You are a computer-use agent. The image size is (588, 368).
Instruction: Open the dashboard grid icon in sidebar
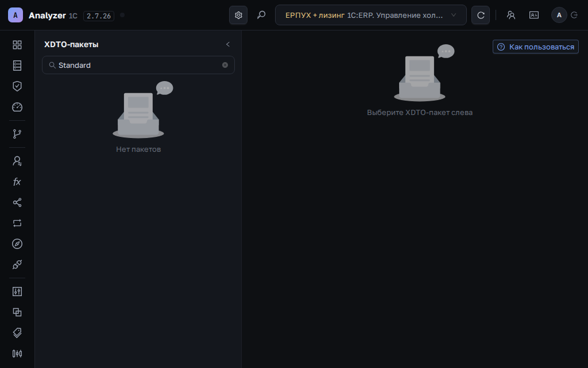(x=17, y=45)
